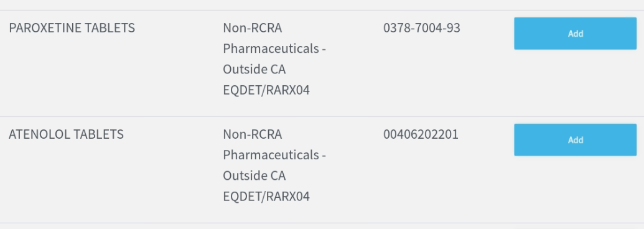Click the word PAROXETINE
Screen dimensions: 644x229
tap(45, 28)
